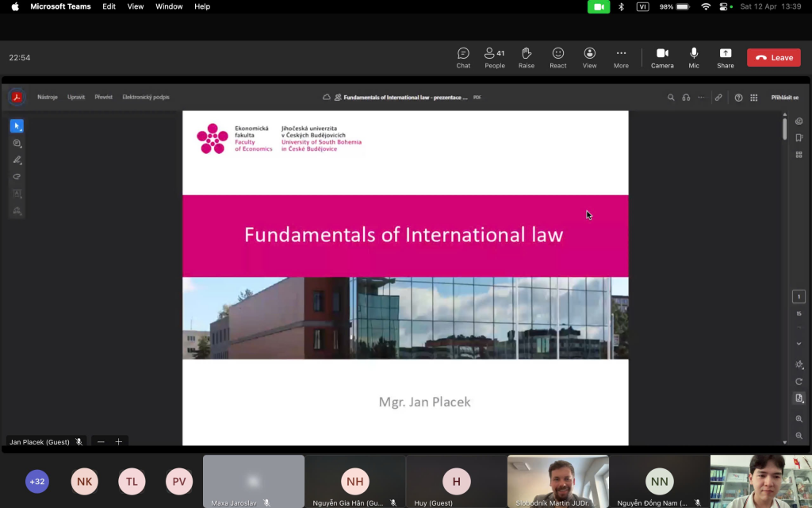Select the arrow selection tool
The width and height of the screenshot is (812, 508).
pos(17,126)
